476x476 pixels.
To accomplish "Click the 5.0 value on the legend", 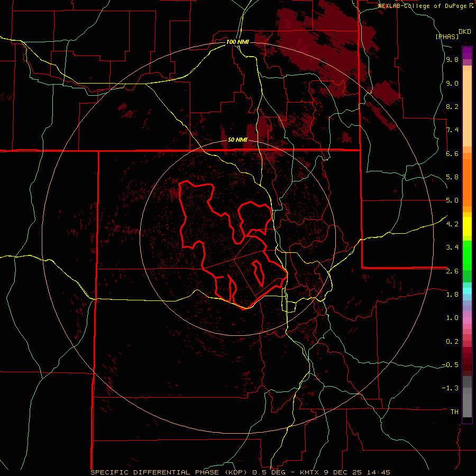I will click(x=452, y=200).
